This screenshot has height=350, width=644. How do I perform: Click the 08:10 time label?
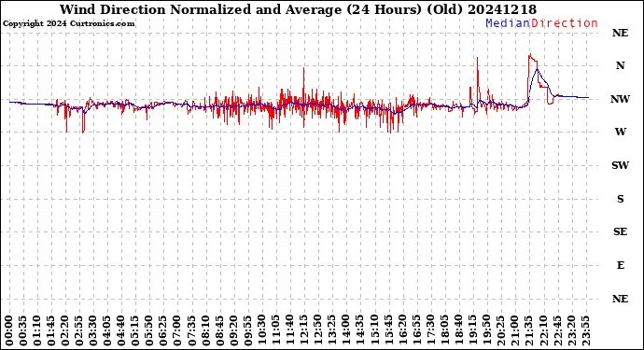(x=206, y=331)
